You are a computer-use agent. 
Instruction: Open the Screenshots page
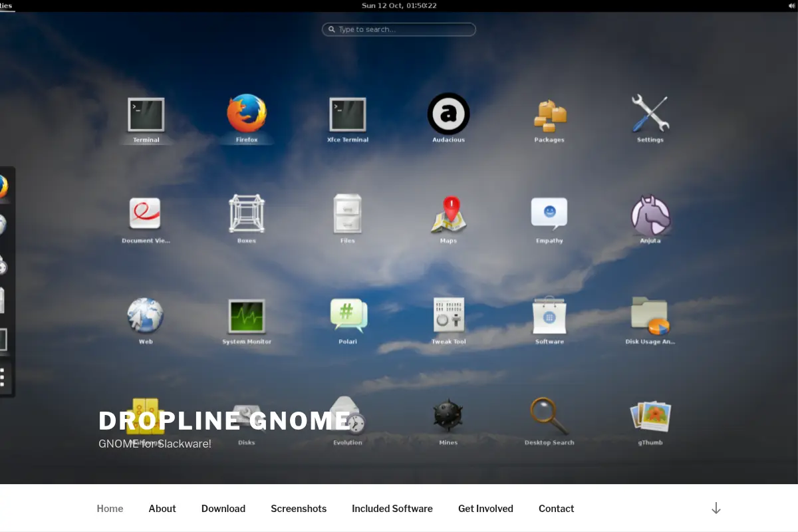pyautogui.click(x=299, y=509)
